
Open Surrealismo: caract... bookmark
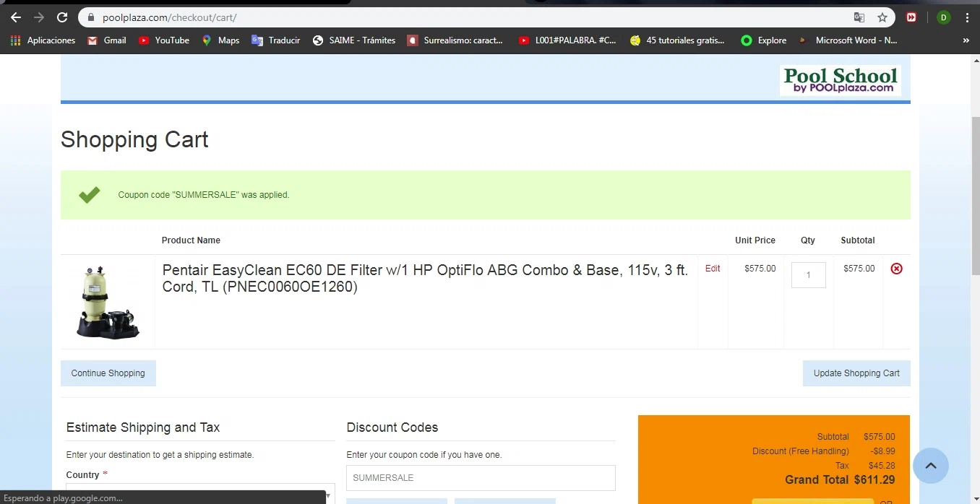point(455,40)
